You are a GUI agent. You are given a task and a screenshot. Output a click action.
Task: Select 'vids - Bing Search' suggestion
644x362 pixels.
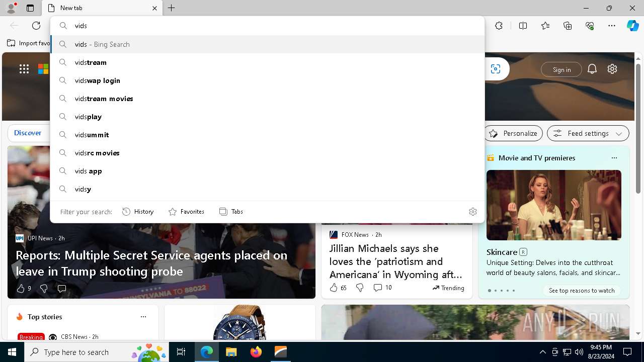tap(267, 44)
